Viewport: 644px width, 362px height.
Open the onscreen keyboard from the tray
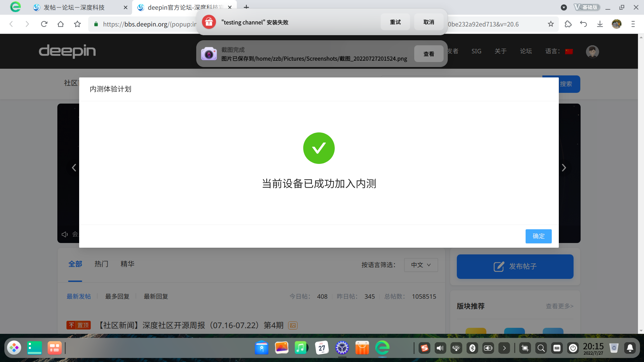(x=557, y=348)
